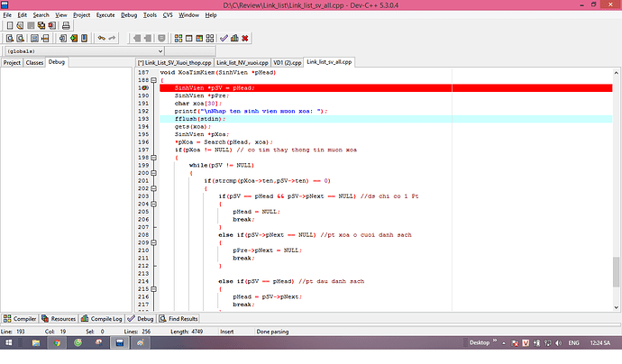Screen dimensions: 622x364
Task: Toggle the breakpoint on line 189
Action: click(144, 88)
